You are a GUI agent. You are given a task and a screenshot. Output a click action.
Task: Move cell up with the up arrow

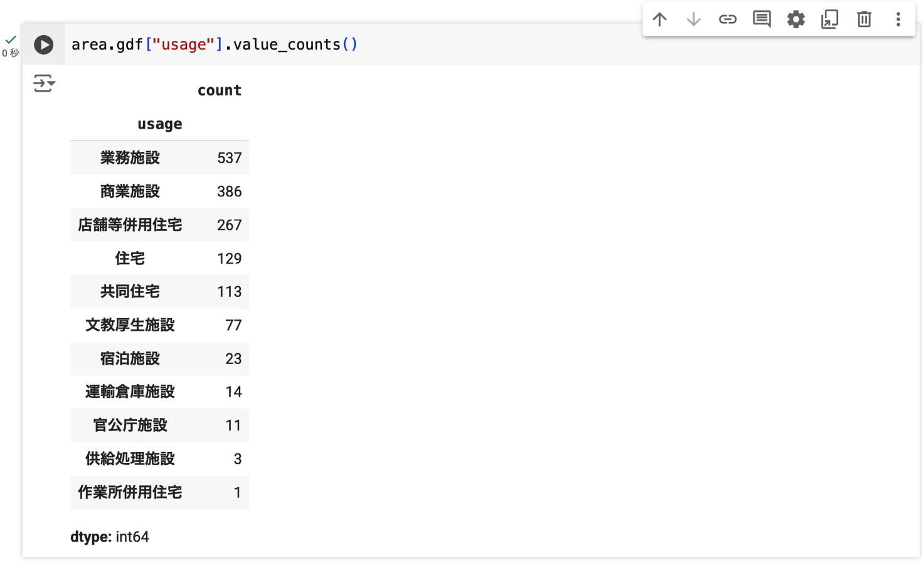pyautogui.click(x=659, y=19)
